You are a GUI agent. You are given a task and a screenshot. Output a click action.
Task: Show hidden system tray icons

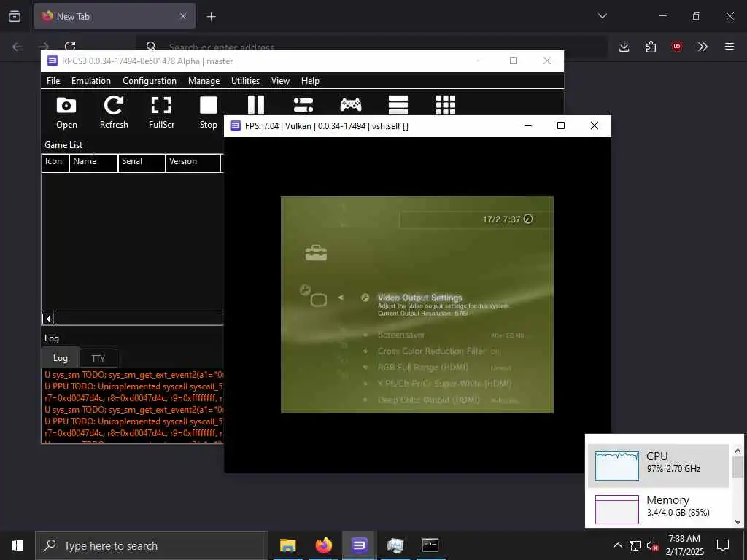click(x=617, y=545)
